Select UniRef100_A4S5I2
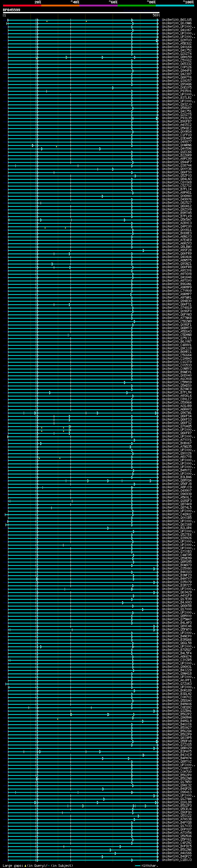The image size is (197, 868). coord(177,125)
